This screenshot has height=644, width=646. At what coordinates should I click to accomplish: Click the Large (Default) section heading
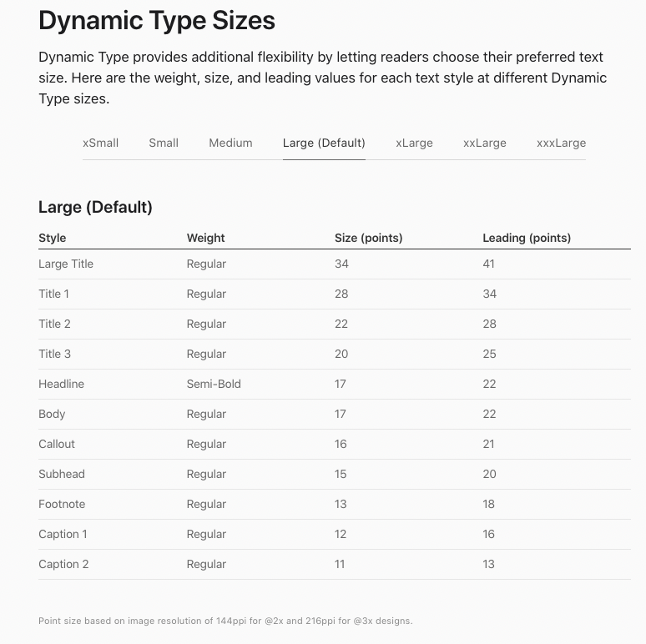[x=95, y=207]
